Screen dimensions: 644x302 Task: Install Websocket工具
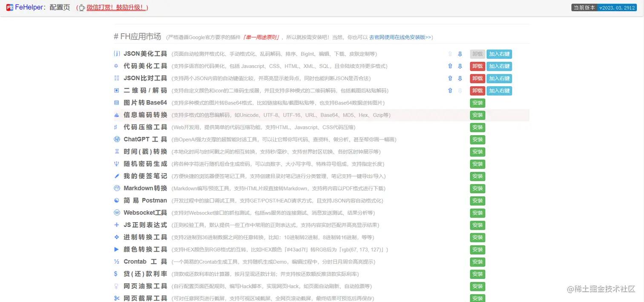pos(477,213)
